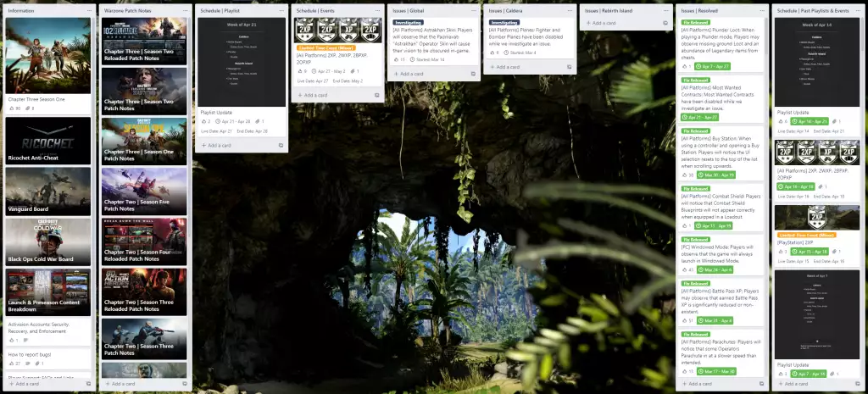Image resolution: width=868 pixels, height=394 pixels.
Task: Toggle the Apr 7 - Apr 27 due date badge
Action: [x=712, y=66]
